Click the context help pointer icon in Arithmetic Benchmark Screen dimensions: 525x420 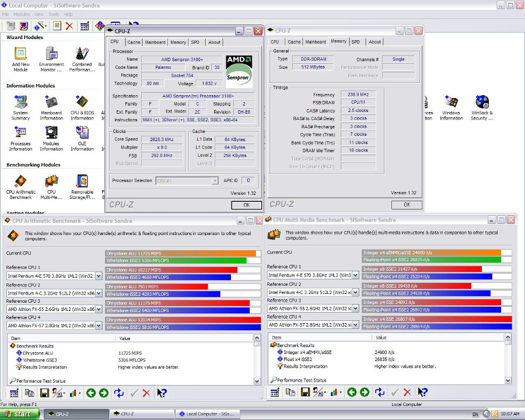tap(162, 393)
